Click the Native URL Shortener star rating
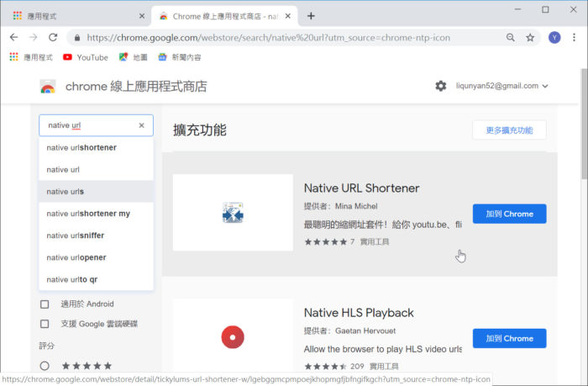This screenshot has width=588, height=386. tap(326, 242)
